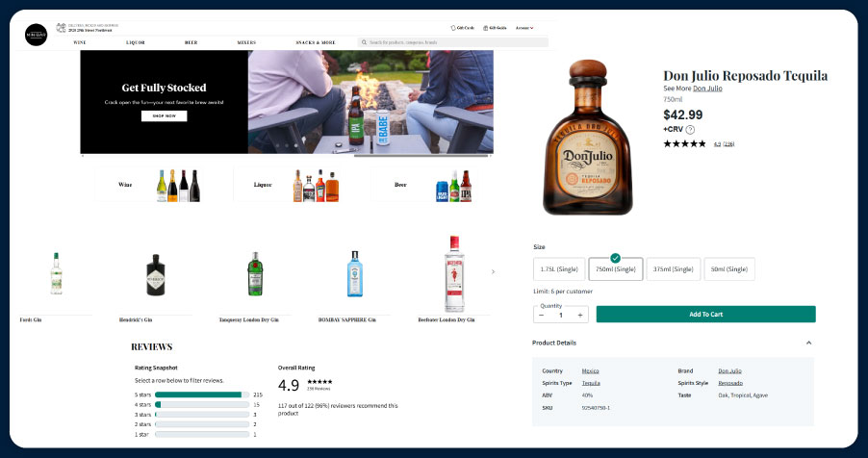Viewport: 868px width, 458px height.
Task: Select the 375ml (Single) size option
Action: [673, 269]
